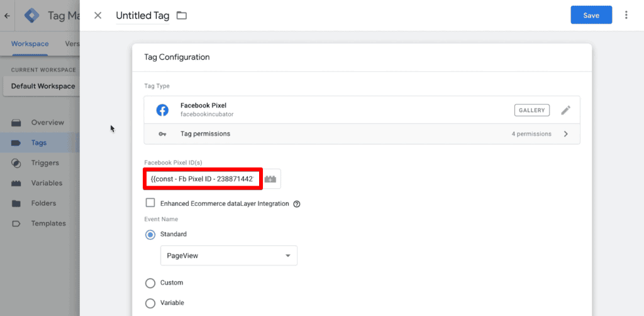Click the Save button

point(591,15)
